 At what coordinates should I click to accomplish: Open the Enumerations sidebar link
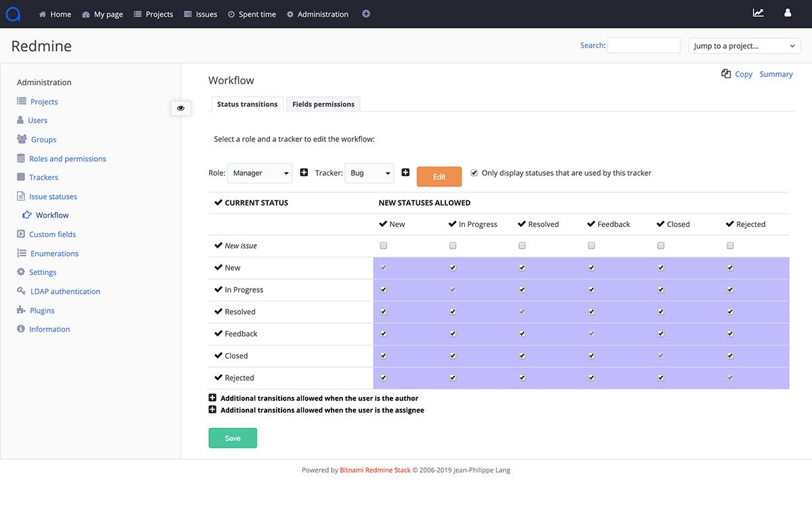click(54, 253)
